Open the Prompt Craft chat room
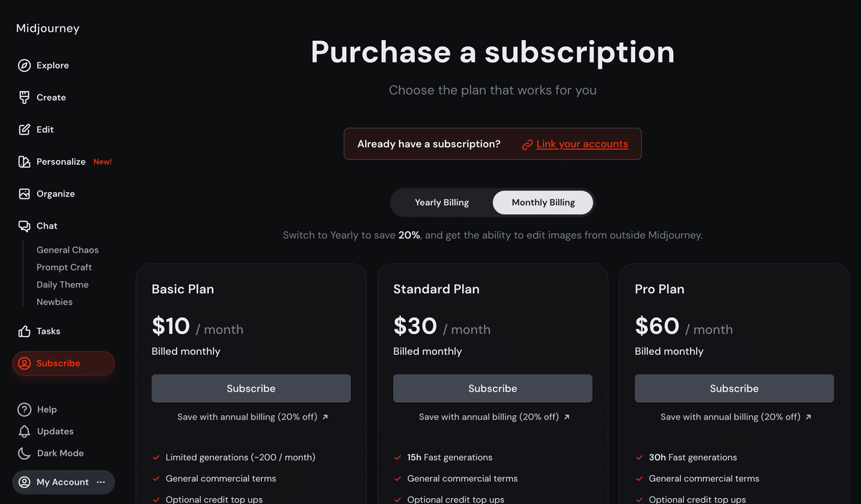Viewport: 861px width, 504px height. (x=65, y=267)
